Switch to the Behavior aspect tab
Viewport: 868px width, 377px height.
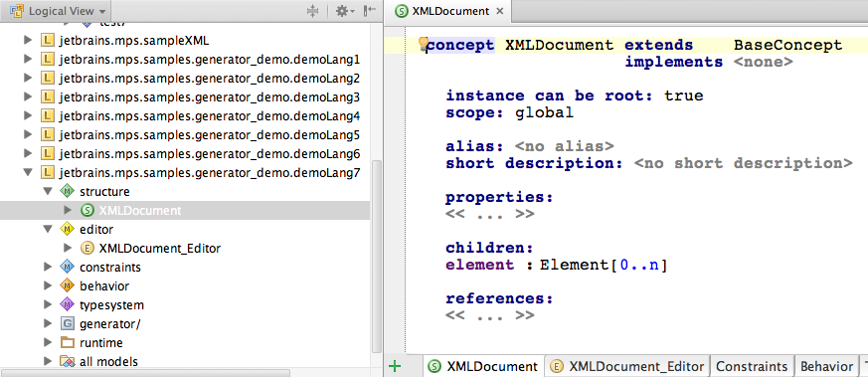click(x=826, y=366)
